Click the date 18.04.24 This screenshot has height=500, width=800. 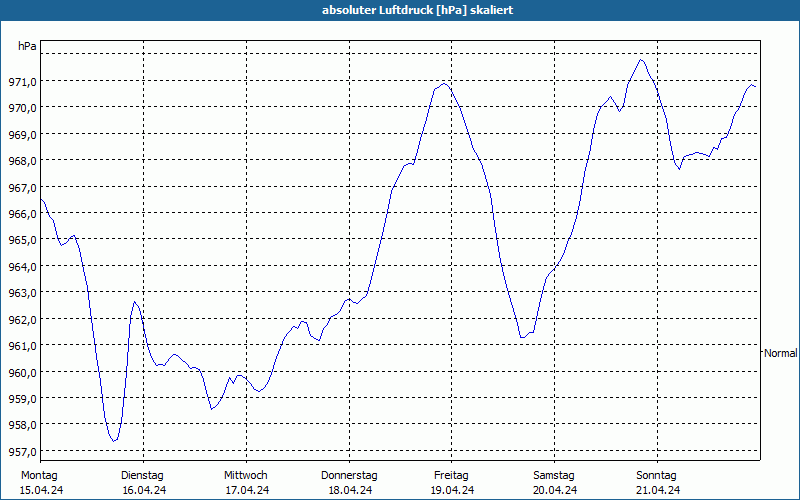pos(350,490)
